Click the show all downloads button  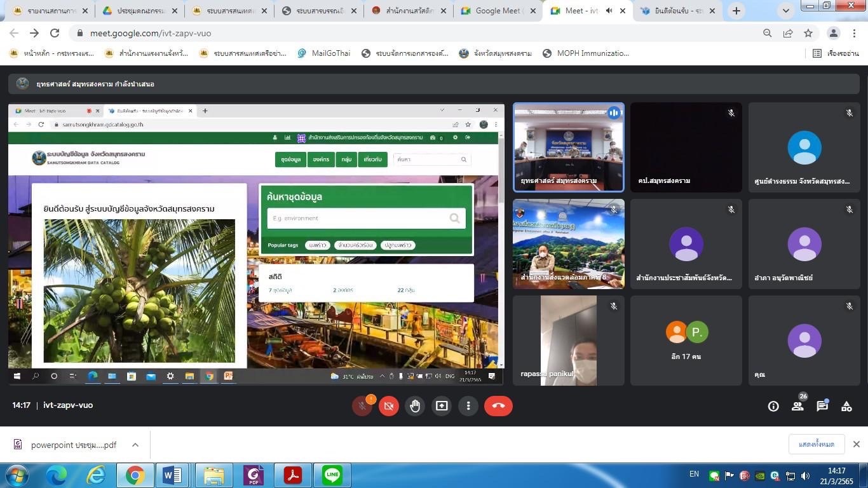point(816,444)
